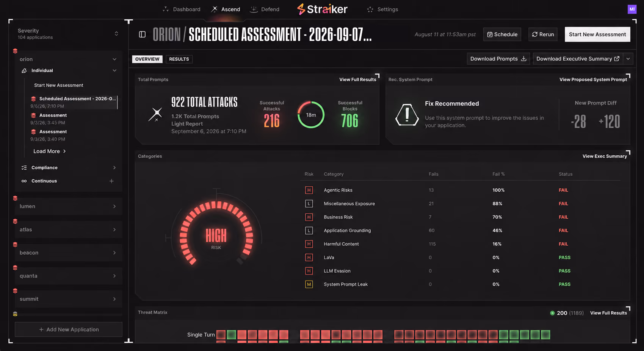This screenshot has height=351, width=644.
Task: Click L risk badge for Miscellaneous Exposure
Action: pos(309,204)
